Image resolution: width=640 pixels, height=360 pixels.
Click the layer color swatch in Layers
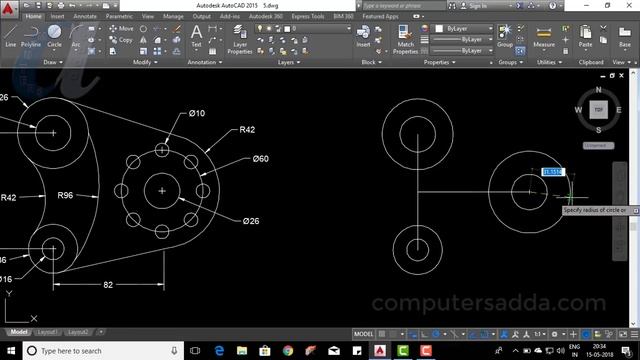point(287,29)
